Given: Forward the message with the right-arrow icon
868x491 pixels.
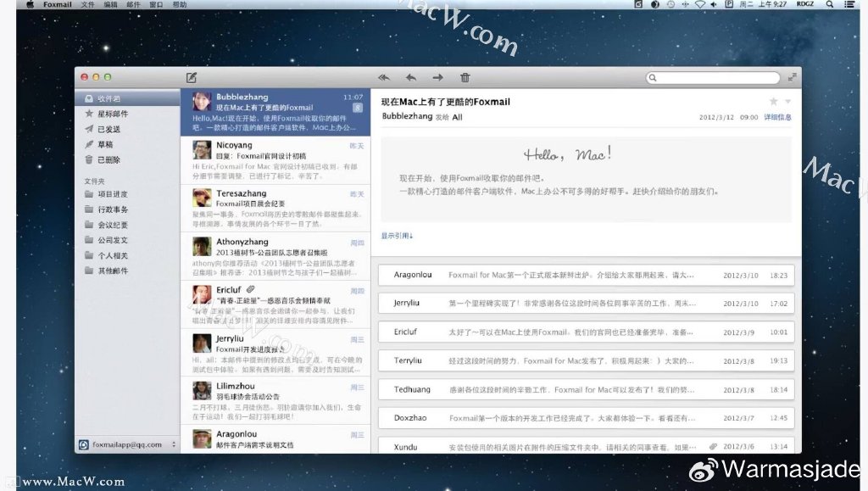Looking at the screenshot, I should tap(438, 77).
